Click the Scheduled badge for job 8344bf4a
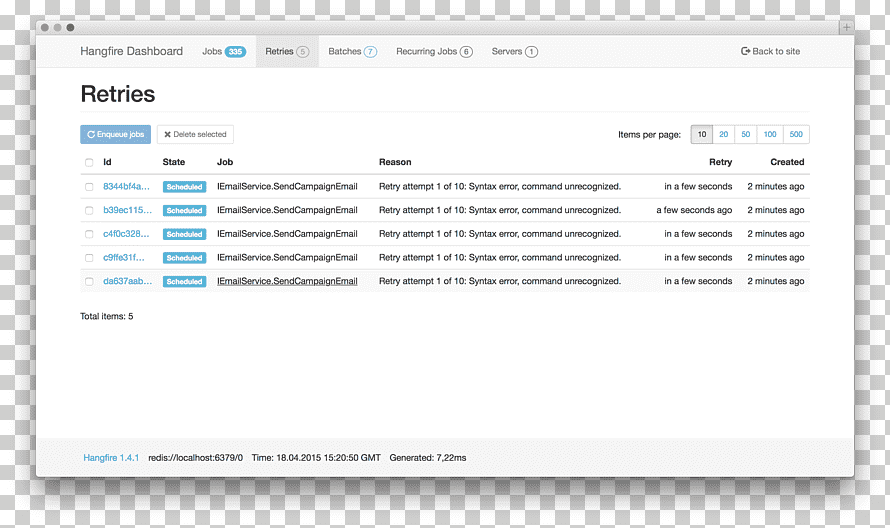The image size is (890, 528). (184, 187)
